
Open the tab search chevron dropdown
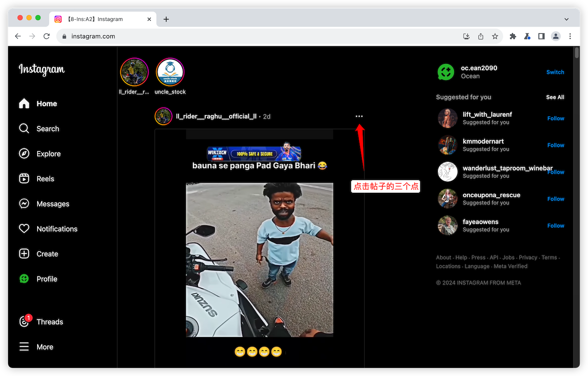click(x=566, y=19)
